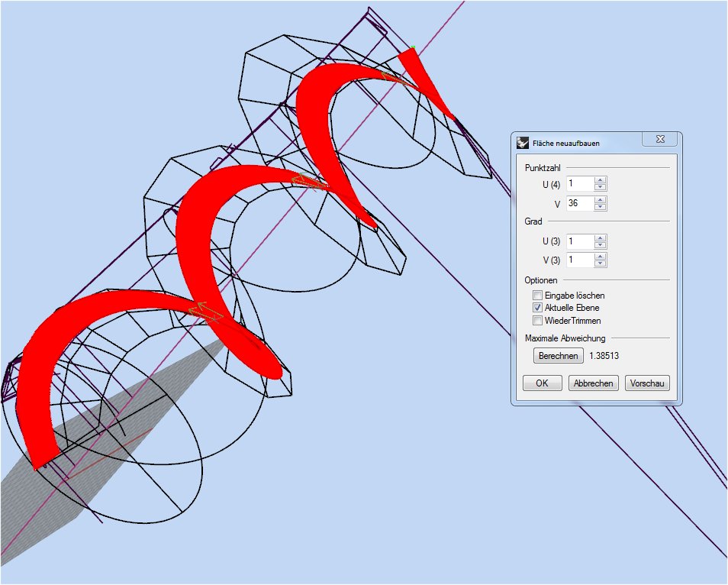This screenshot has width=728, height=585.
Task: Click the Vorschau button to preview rebuild
Action: click(646, 383)
